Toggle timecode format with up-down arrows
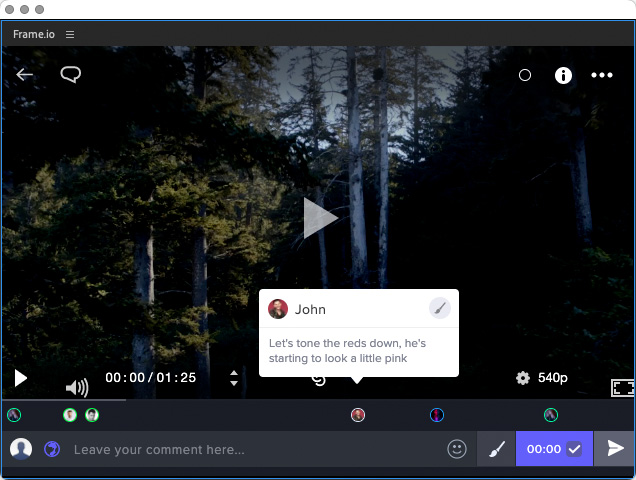 [x=234, y=378]
